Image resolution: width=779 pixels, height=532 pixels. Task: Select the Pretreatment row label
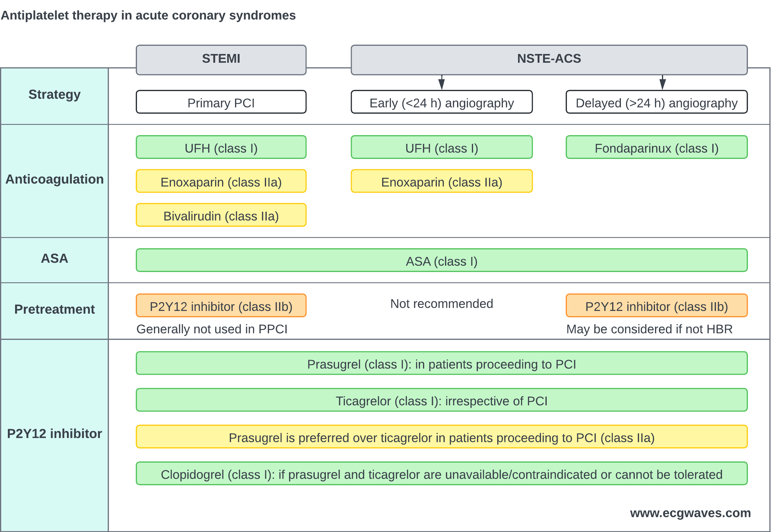pos(54,309)
